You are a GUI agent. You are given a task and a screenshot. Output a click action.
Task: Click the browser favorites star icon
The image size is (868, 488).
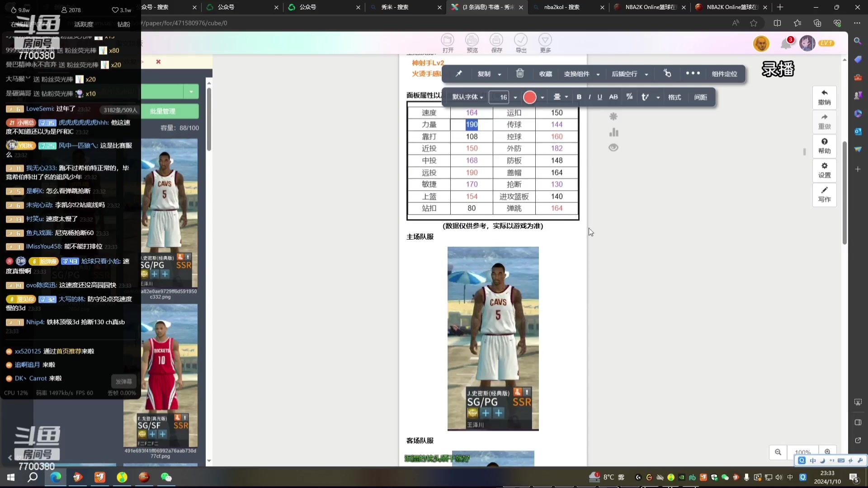(x=754, y=23)
